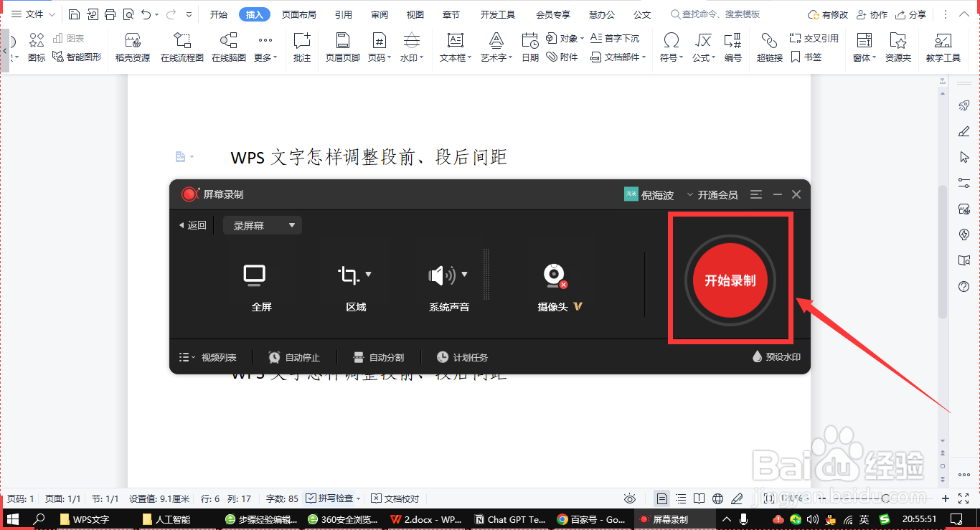Click the 分享 share button
The height and width of the screenshot is (530, 980).
(x=910, y=14)
